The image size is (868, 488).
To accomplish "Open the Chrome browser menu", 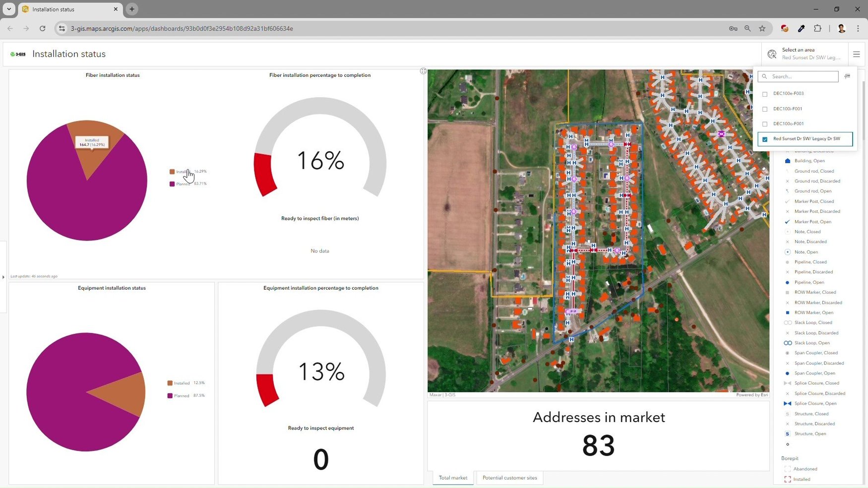I will pos(859,28).
